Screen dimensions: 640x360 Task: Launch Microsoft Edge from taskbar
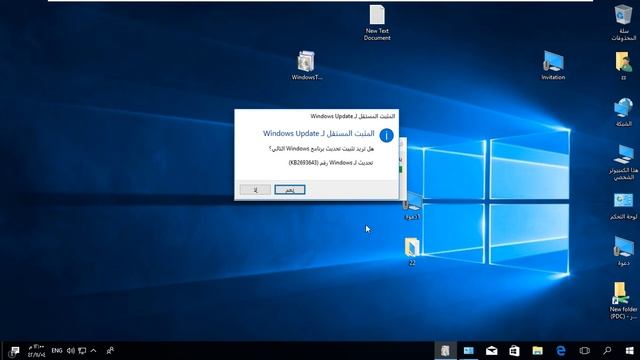[x=561, y=351]
